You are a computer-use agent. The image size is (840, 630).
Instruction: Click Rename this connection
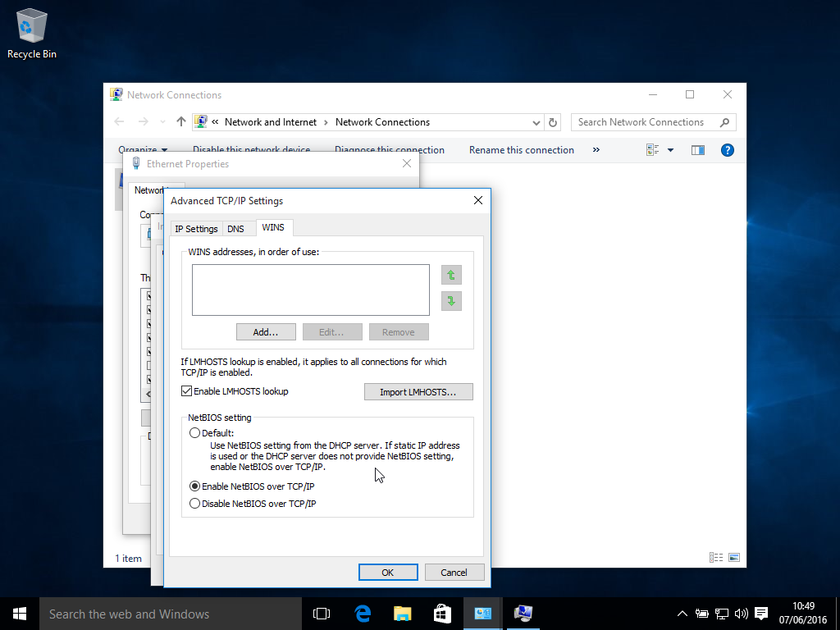click(521, 150)
